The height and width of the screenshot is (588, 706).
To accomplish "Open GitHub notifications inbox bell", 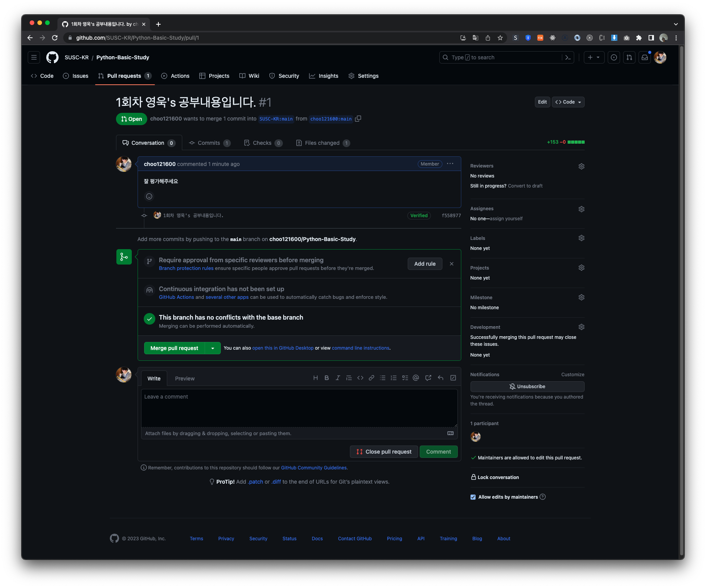I will pos(644,57).
